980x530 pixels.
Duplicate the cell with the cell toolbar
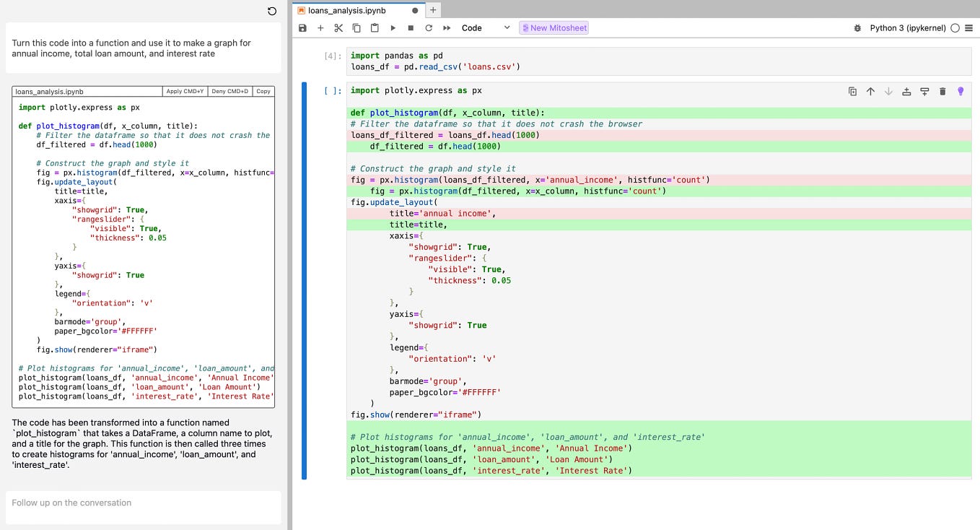point(852,92)
